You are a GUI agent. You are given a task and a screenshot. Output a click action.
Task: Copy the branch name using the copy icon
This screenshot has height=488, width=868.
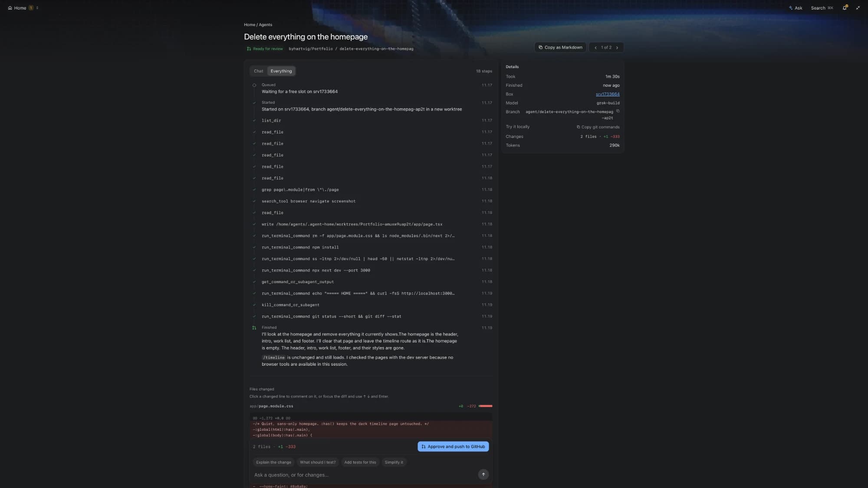coord(618,111)
